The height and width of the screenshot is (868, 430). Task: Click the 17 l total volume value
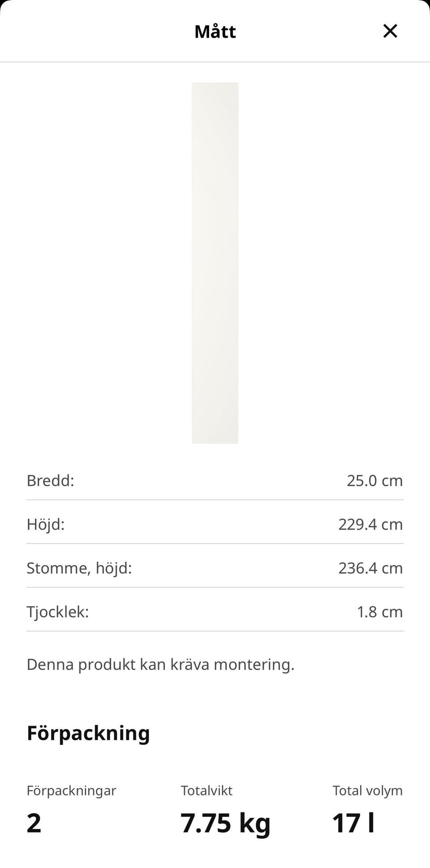coord(353,823)
